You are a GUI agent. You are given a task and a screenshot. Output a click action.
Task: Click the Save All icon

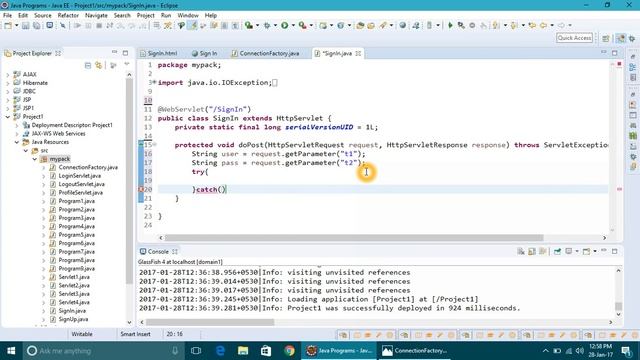(x=37, y=25)
